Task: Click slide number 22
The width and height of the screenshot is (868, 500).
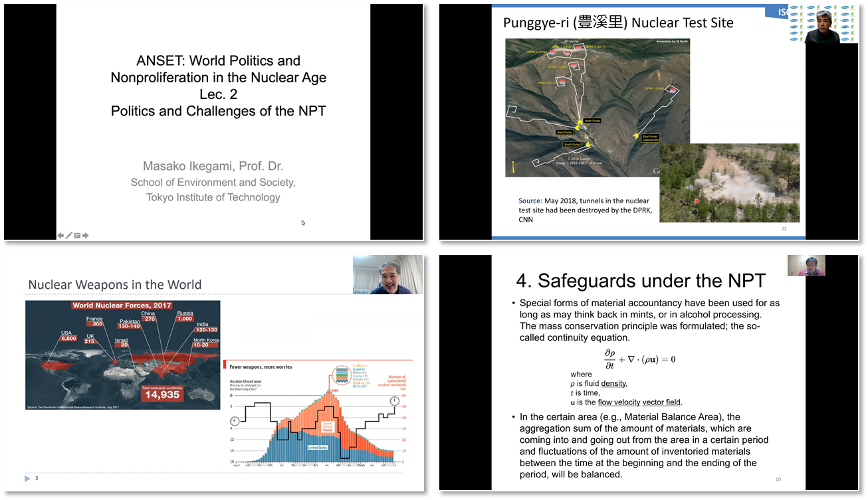Action: 784,228
